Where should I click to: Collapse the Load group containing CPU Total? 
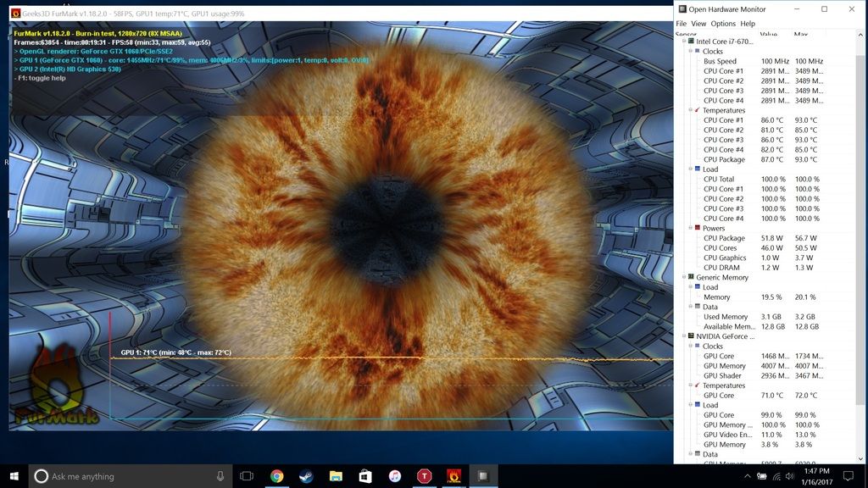691,169
